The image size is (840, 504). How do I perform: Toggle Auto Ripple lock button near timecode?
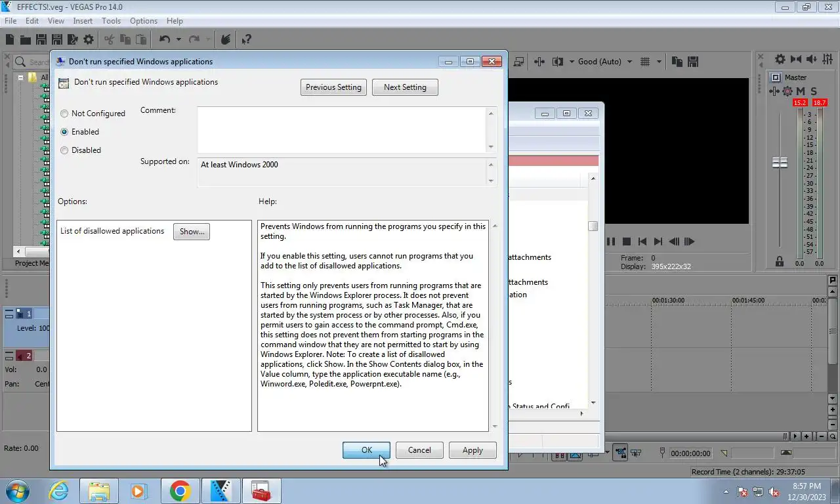point(620,452)
